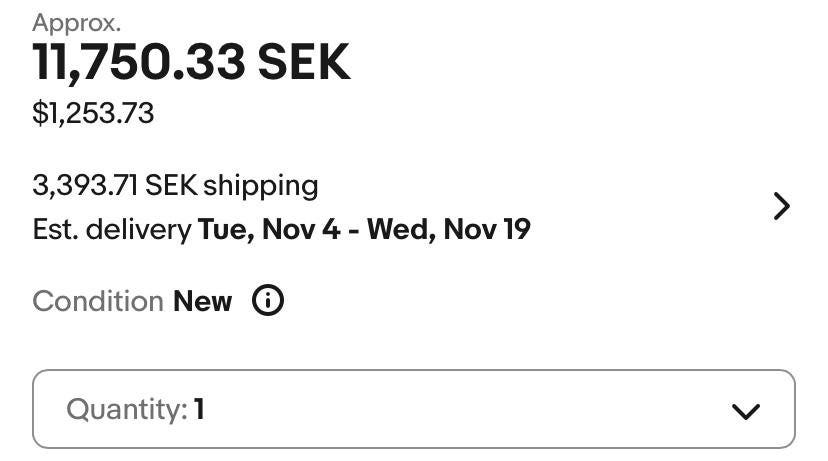
Task: Click the Tue, Nov 4 delivery start date
Action: coord(269,230)
